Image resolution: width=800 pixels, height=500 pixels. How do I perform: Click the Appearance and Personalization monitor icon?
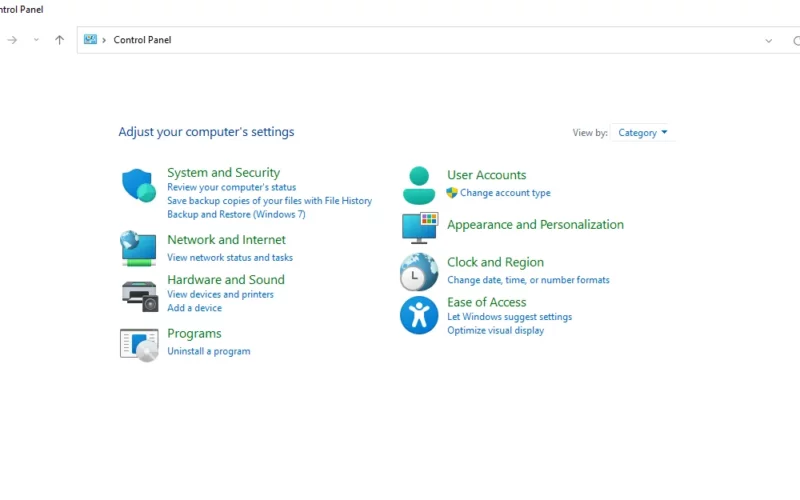(420, 228)
